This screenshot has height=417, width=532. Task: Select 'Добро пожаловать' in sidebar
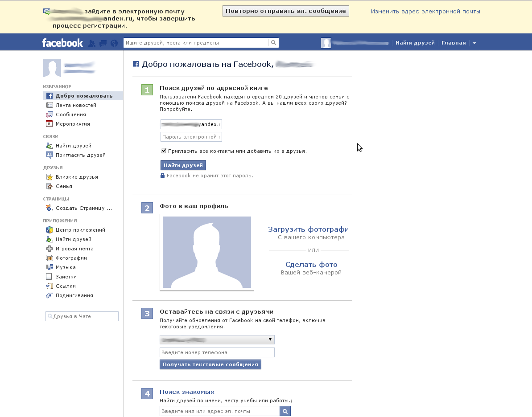coord(83,96)
